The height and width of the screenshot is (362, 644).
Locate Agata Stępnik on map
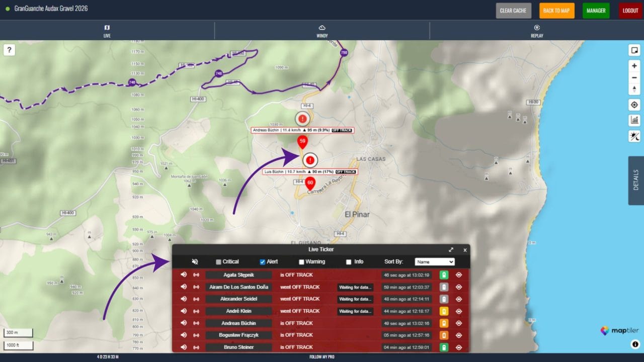click(x=458, y=275)
